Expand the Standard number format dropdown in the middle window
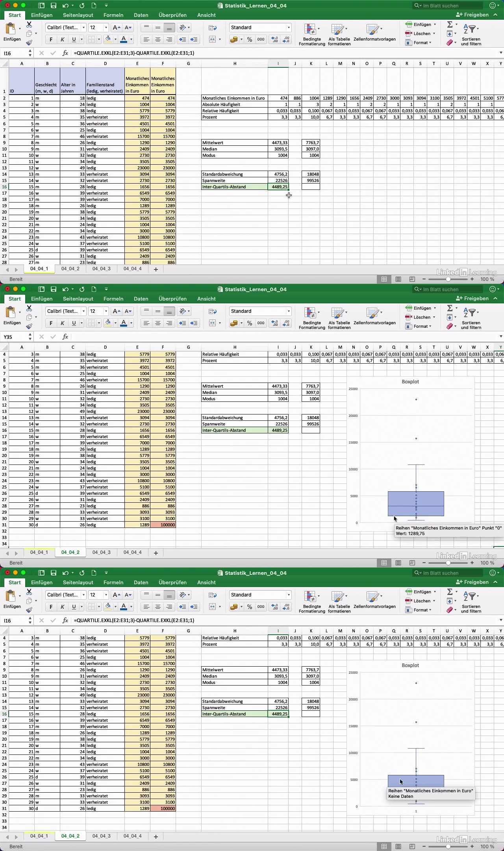The width and height of the screenshot is (504, 851). click(289, 311)
